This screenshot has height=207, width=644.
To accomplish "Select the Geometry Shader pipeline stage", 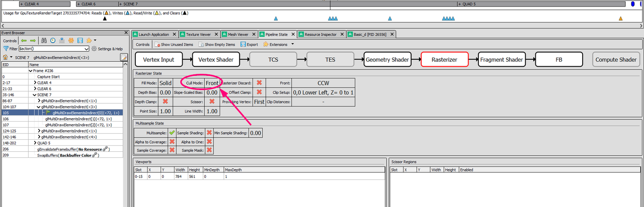I will [x=387, y=60].
